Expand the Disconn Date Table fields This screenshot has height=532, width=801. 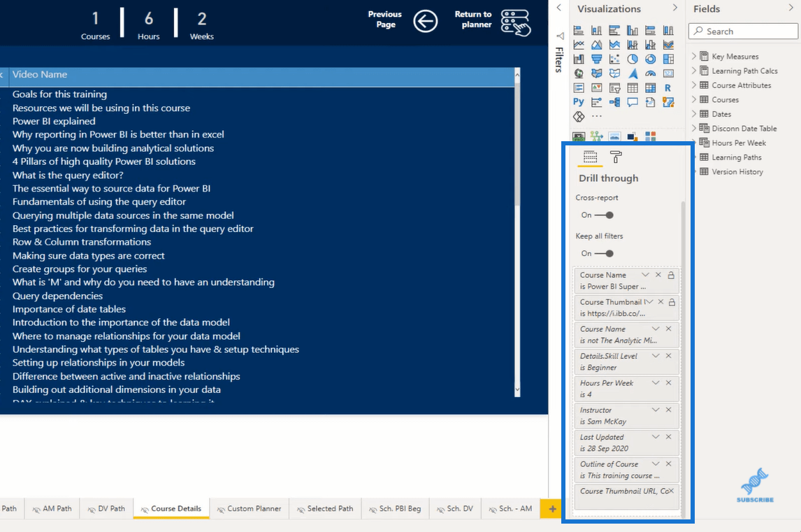694,128
